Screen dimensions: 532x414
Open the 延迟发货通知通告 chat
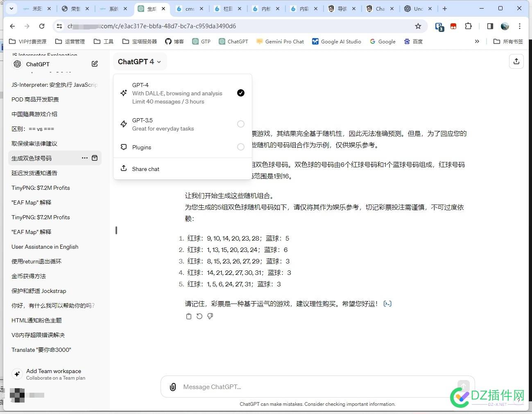tap(55, 173)
